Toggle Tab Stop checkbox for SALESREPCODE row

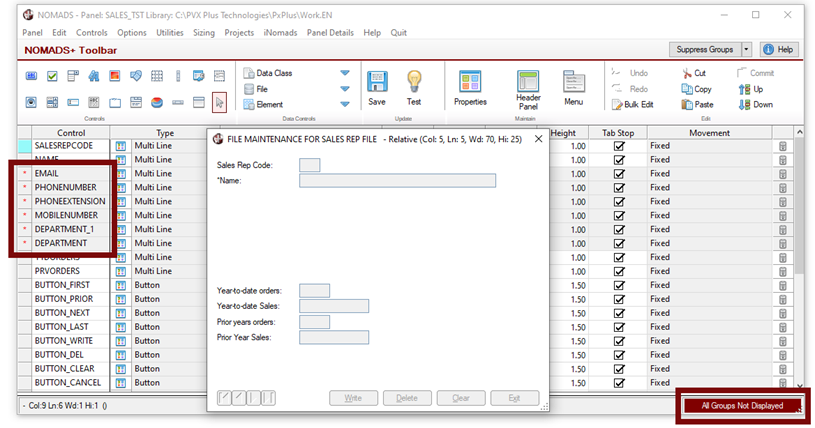[x=619, y=146]
